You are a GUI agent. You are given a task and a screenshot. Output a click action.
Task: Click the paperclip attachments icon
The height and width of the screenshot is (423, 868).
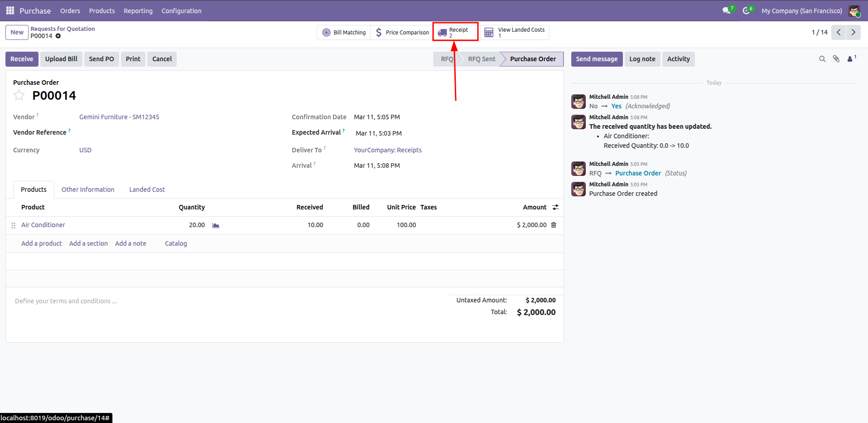tap(836, 59)
